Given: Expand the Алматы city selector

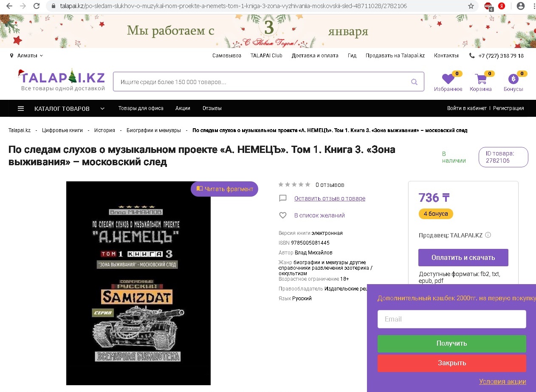Looking at the screenshot, I should point(26,56).
